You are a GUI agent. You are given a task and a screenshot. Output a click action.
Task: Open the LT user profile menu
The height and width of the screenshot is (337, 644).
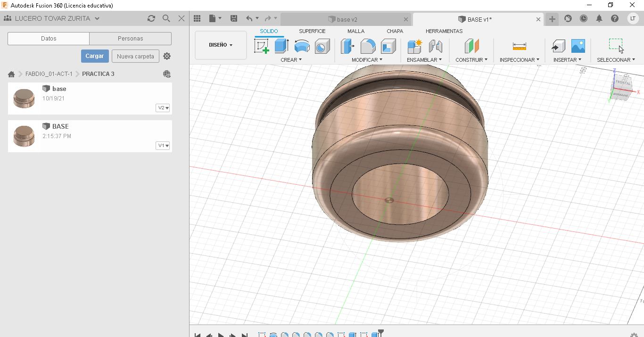tap(633, 18)
